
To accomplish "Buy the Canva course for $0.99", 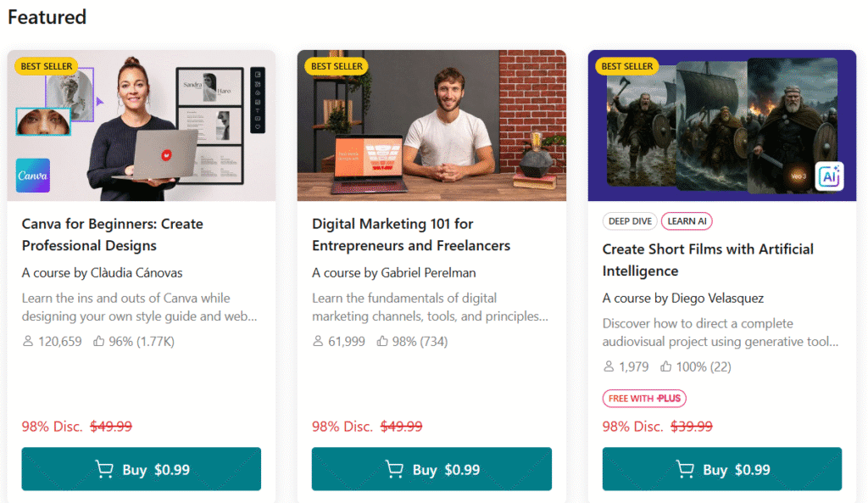I will click(x=141, y=468).
